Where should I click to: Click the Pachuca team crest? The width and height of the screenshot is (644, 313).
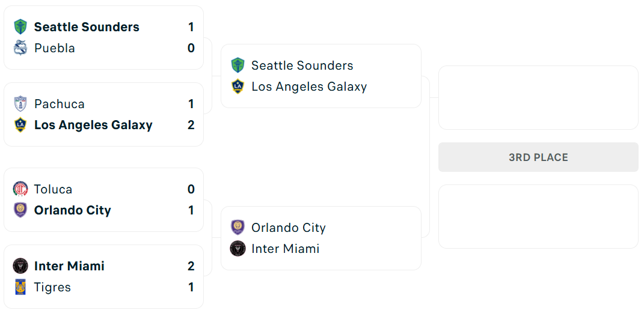(x=20, y=104)
